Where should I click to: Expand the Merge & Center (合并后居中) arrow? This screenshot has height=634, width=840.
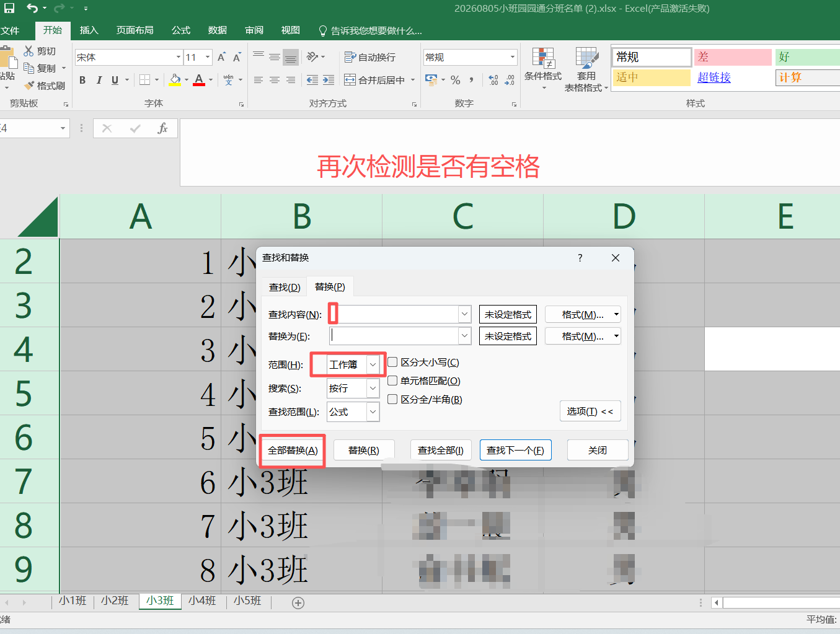pyautogui.click(x=413, y=80)
